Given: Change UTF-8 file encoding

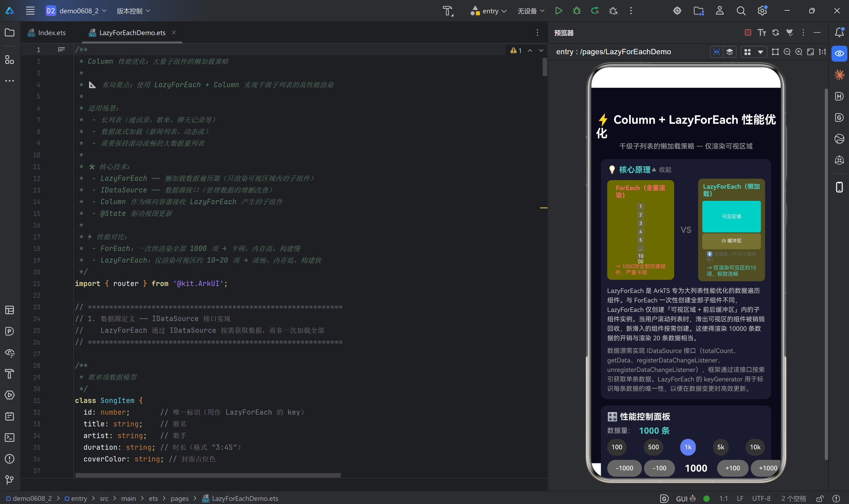Looking at the screenshot, I should click(761, 498).
